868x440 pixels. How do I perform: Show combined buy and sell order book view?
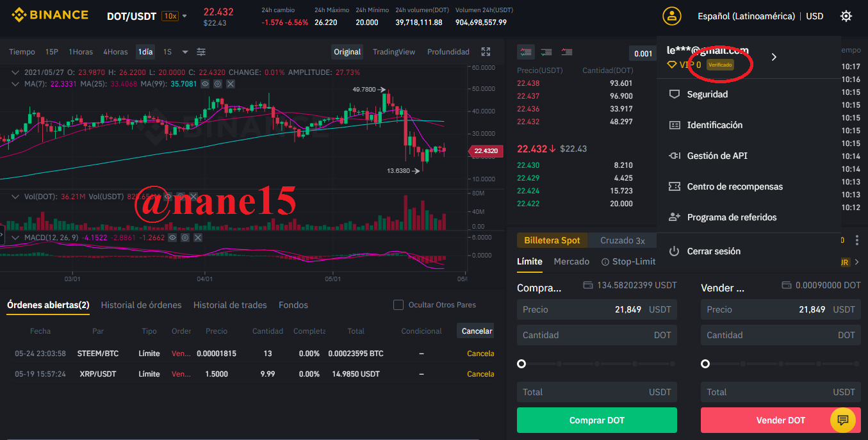point(526,52)
